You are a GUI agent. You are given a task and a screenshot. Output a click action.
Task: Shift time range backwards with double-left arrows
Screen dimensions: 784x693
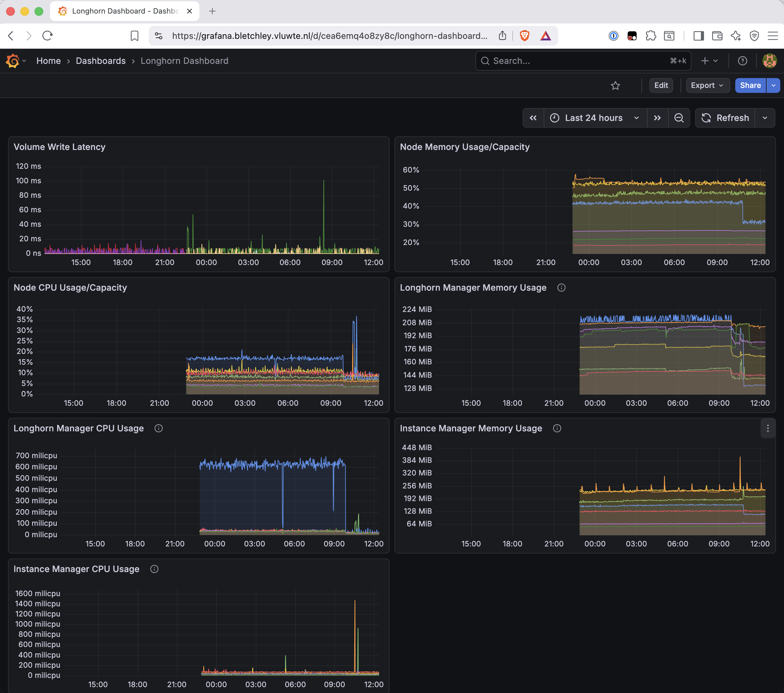533,118
